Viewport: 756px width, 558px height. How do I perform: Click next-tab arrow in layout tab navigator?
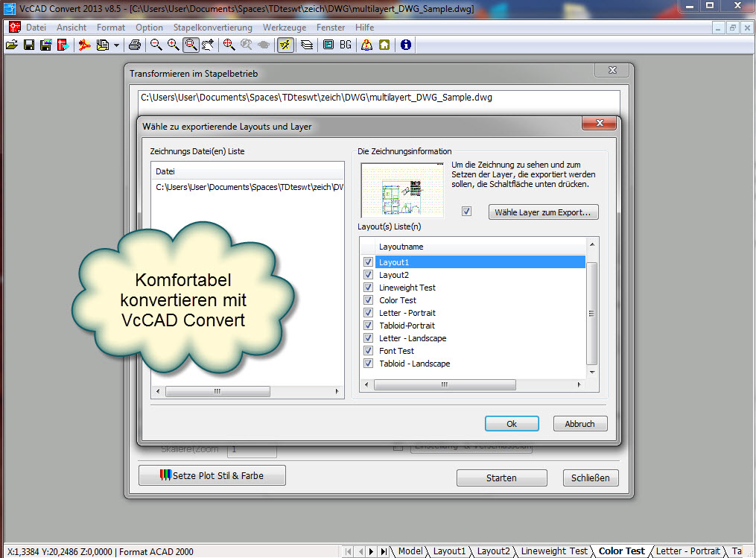pos(372,551)
